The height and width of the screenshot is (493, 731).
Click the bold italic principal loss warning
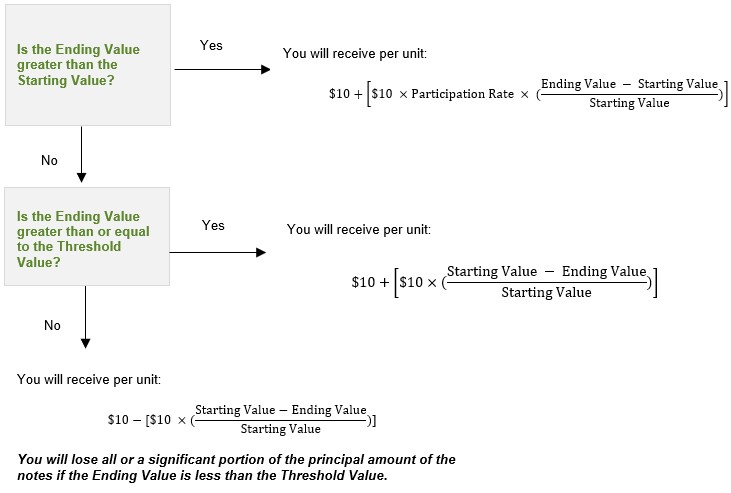236,467
